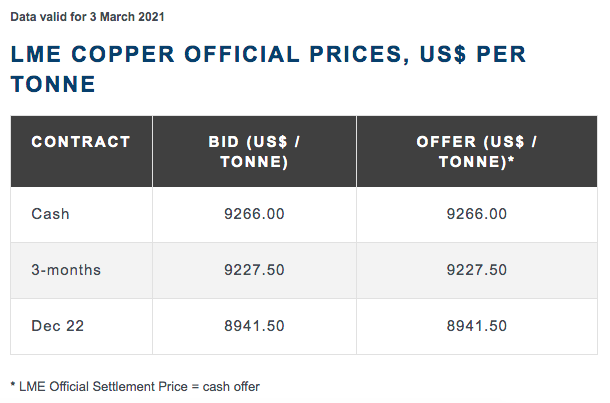
Task: Select the BID (US$ / TONNE) column header
Action: tap(254, 151)
